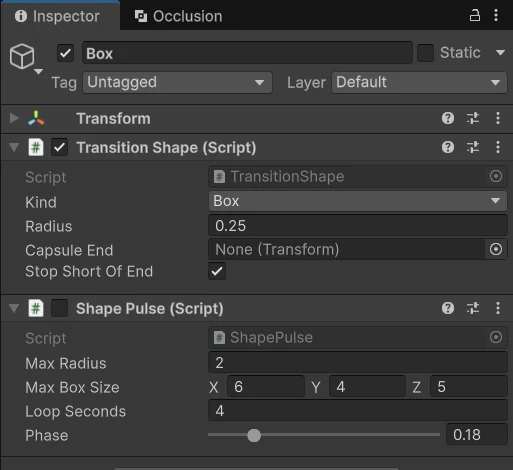The image size is (513, 470).
Task: Toggle the Box object active checkbox
Action: pos(65,53)
